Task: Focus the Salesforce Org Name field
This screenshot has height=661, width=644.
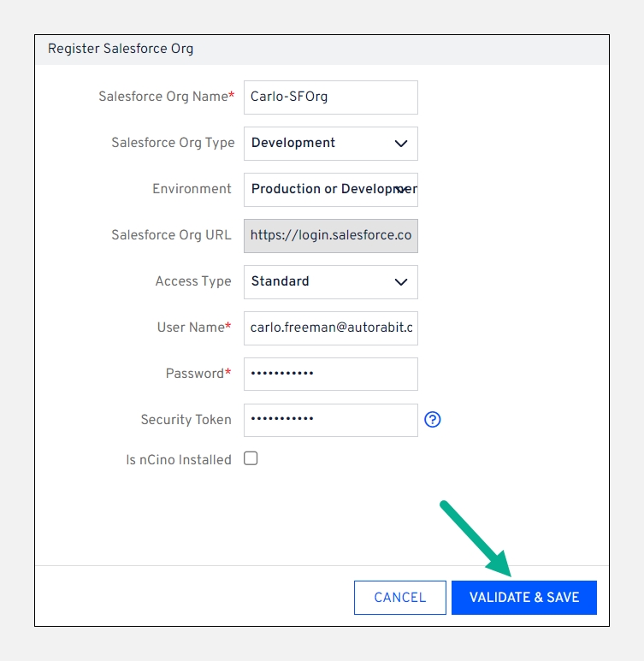Action: tap(330, 97)
